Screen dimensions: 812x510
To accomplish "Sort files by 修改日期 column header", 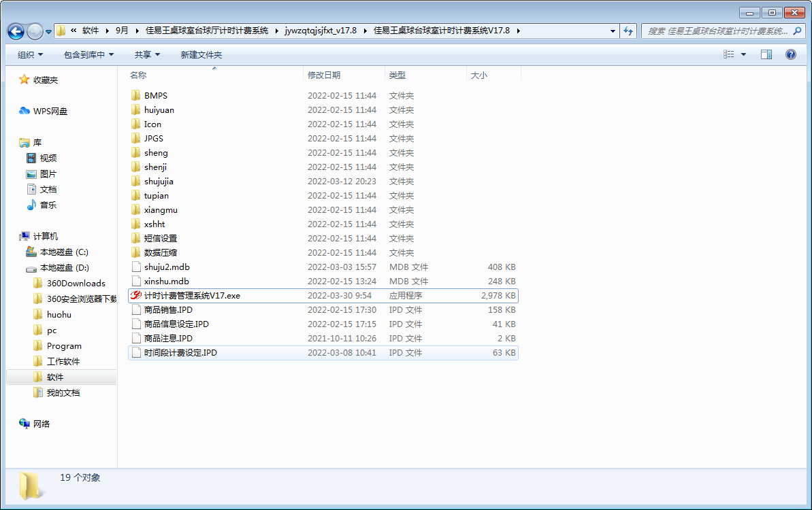I will tap(324, 75).
